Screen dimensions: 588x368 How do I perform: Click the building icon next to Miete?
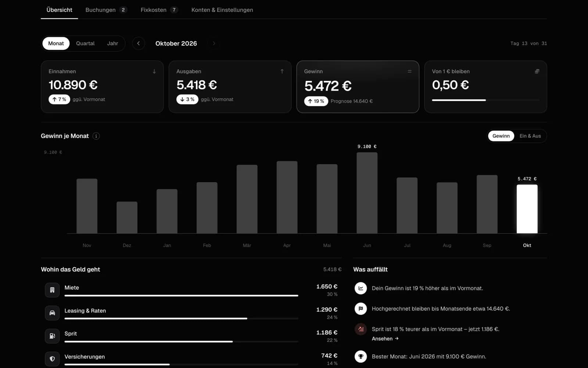point(52,290)
